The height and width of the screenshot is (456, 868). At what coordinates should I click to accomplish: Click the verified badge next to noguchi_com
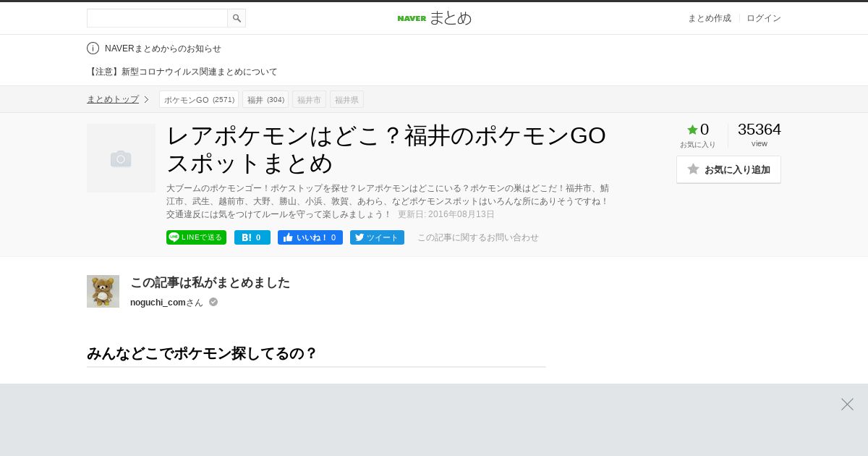coord(213,302)
